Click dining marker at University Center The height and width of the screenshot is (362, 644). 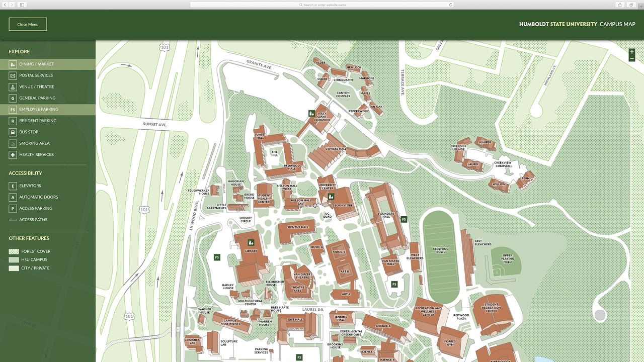[x=331, y=197]
